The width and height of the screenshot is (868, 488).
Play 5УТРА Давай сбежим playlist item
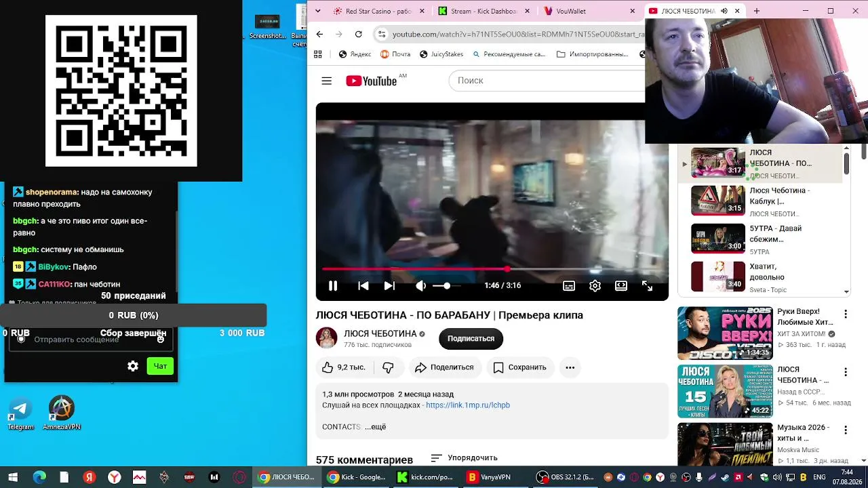760,239
